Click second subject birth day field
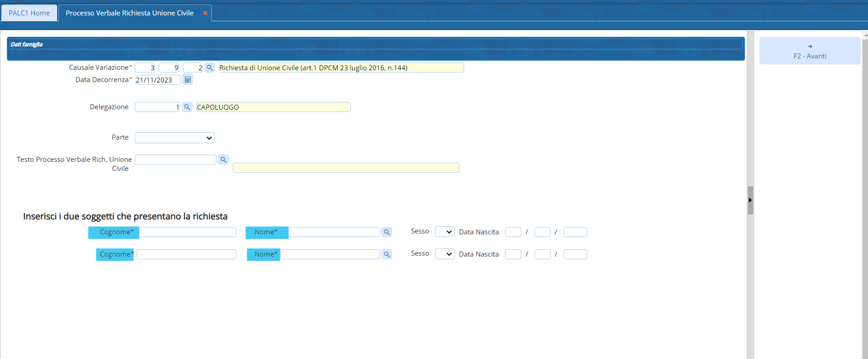 pyautogui.click(x=513, y=254)
